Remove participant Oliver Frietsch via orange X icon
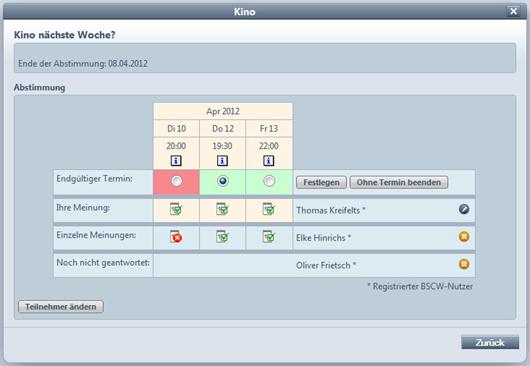 (464, 264)
